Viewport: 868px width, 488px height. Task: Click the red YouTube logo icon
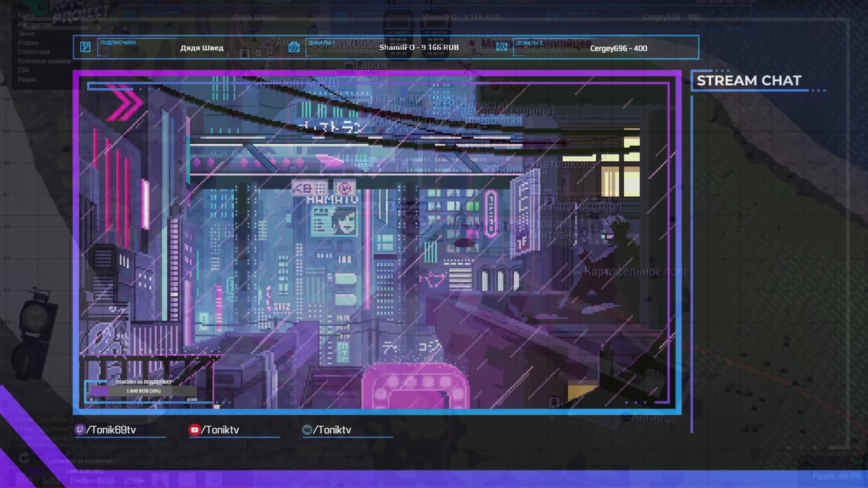pos(194,430)
